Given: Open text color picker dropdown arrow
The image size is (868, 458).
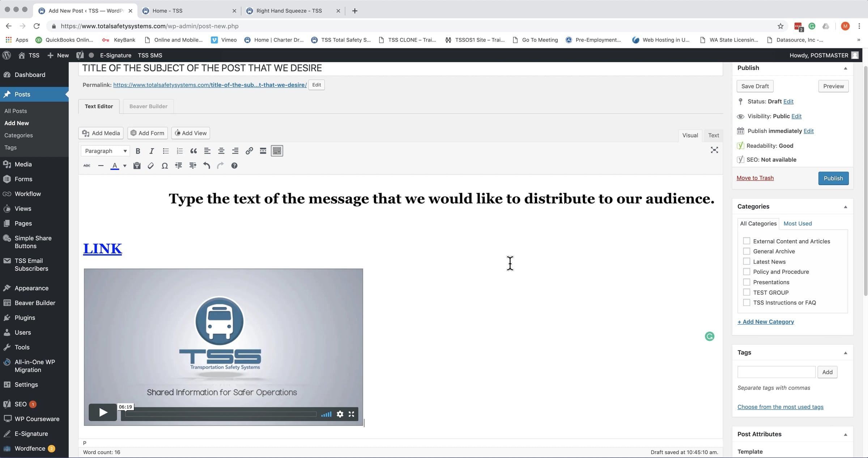Looking at the screenshot, I should (x=125, y=166).
